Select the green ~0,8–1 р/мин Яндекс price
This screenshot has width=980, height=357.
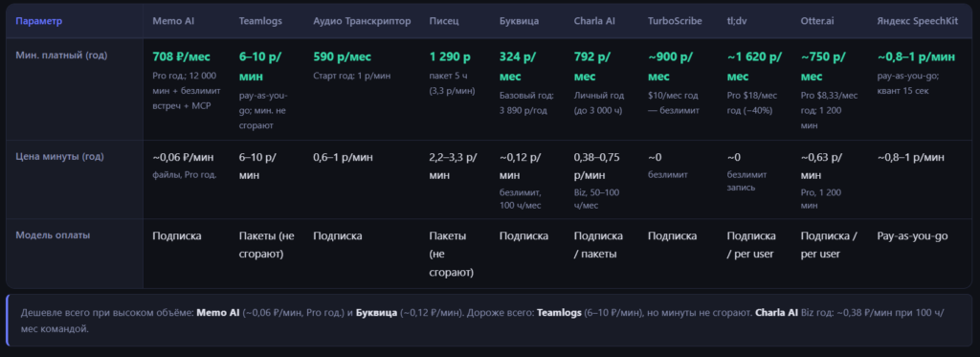pyautogui.click(x=916, y=56)
